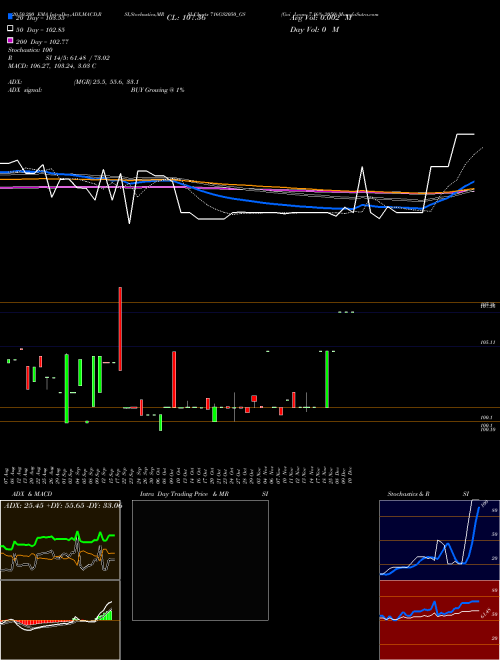Screen dimensions: 500x660
Task: Click the 'Stochastics & R' panel title
Action: tap(408, 494)
